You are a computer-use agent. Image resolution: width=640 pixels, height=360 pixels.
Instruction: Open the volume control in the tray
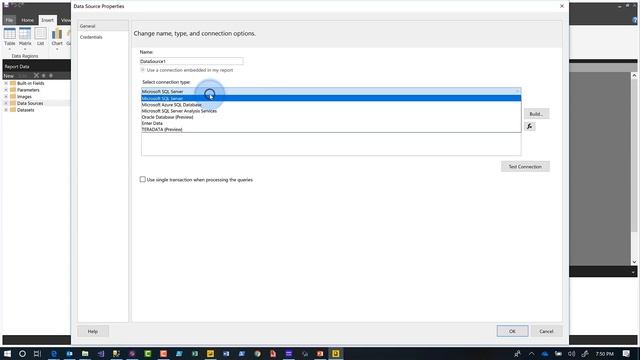click(x=571, y=354)
